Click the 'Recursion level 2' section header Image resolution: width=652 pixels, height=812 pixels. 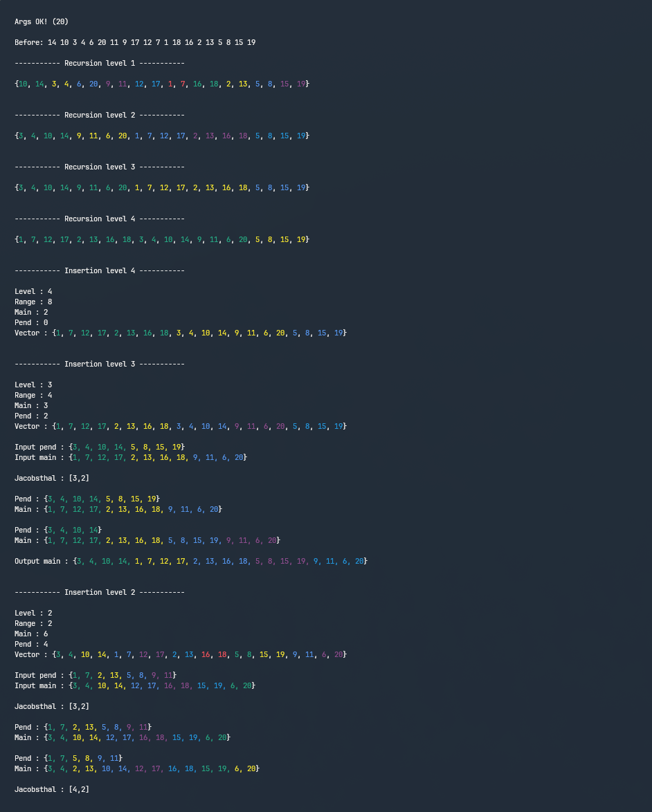[99, 115]
